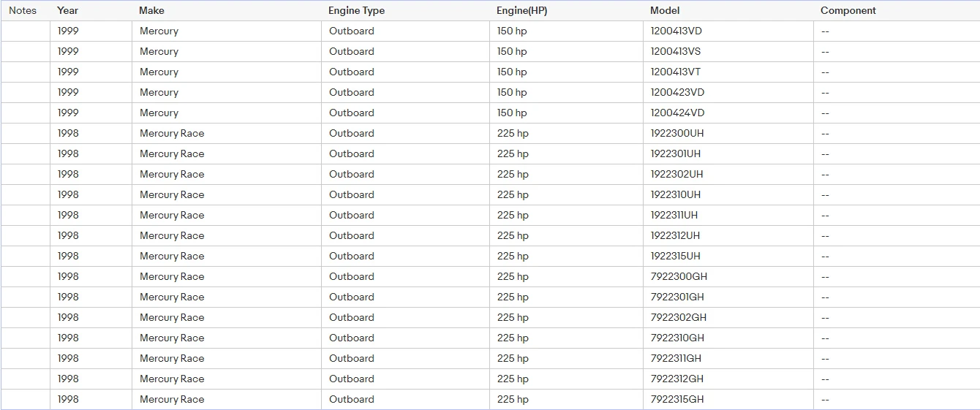Click the Year column header
This screenshot has height=410, width=980.
(x=67, y=11)
